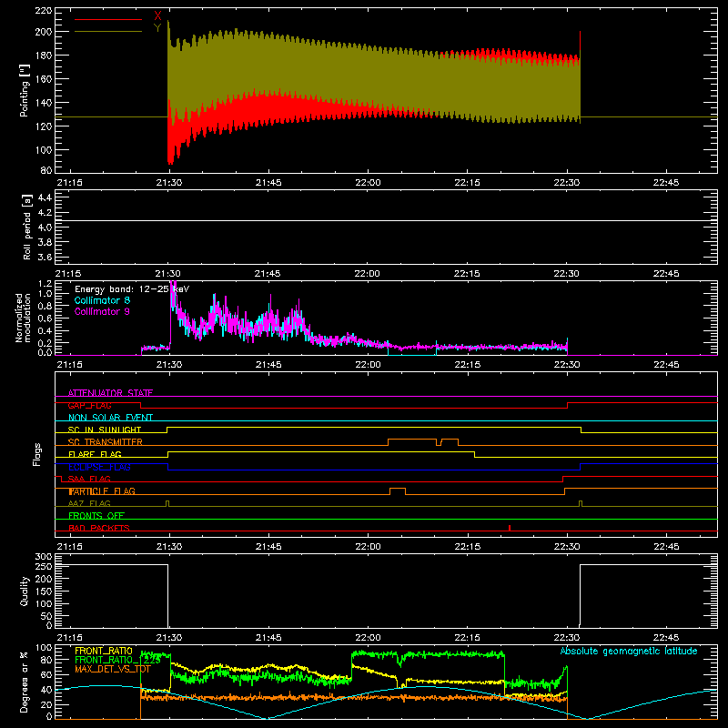
Task: Click the Absolute geomagnetic latitude label
Action: [x=629, y=651]
